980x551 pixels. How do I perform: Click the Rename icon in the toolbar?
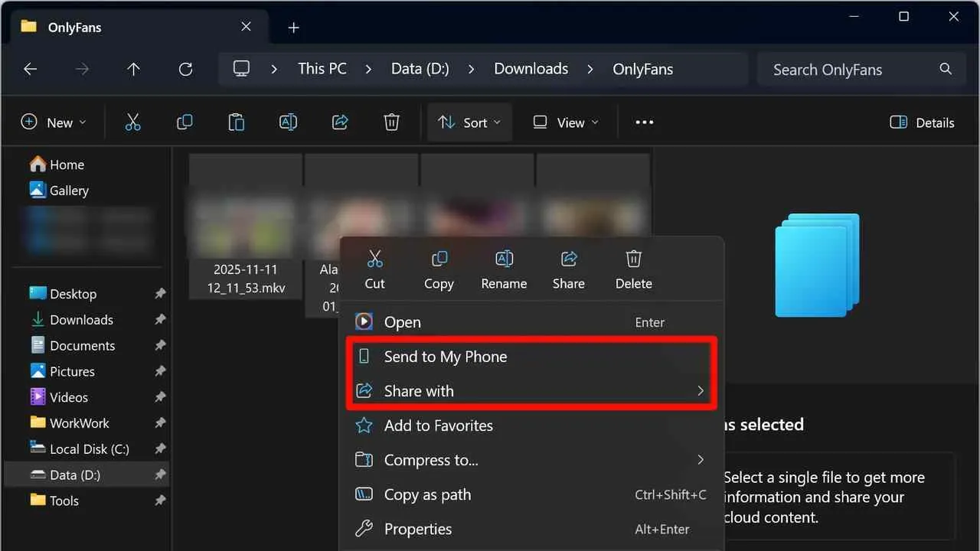[x=288, y=122]
